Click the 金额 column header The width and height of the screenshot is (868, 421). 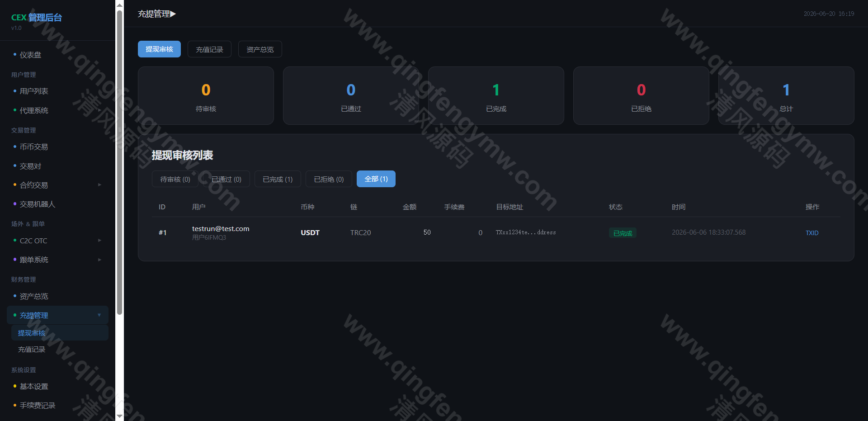click(410, 207)
